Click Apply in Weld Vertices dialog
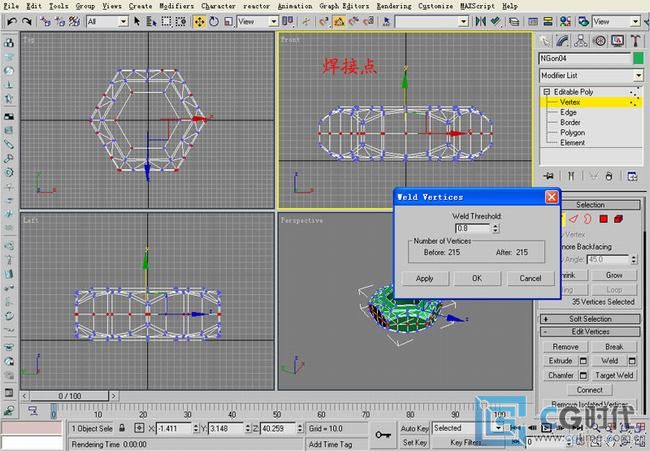The width and height of the screenshot is (650, 451). coord(425,279)
